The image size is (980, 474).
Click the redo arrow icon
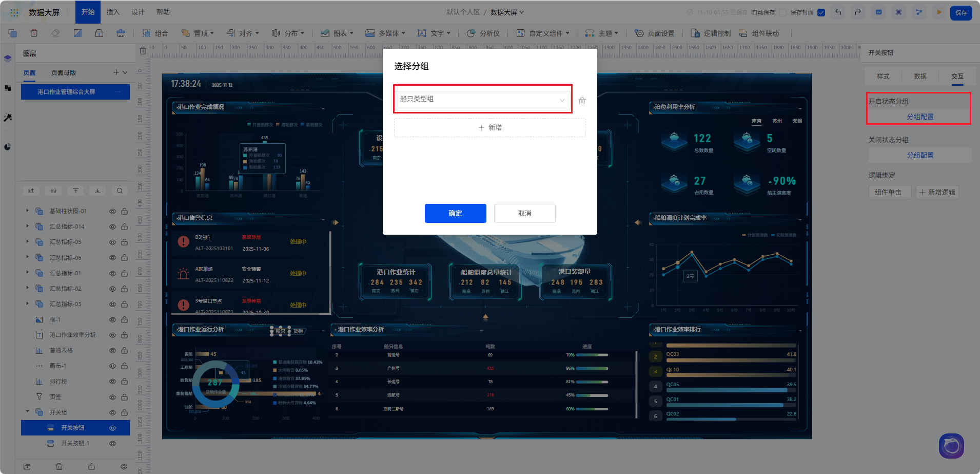click(858, 12)
